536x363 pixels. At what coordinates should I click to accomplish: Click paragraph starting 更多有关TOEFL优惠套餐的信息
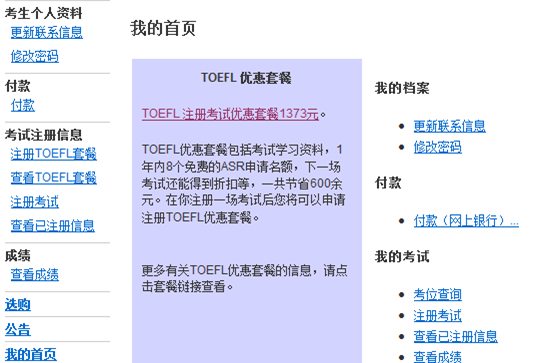pyautogui.click(x=244, y=279)
